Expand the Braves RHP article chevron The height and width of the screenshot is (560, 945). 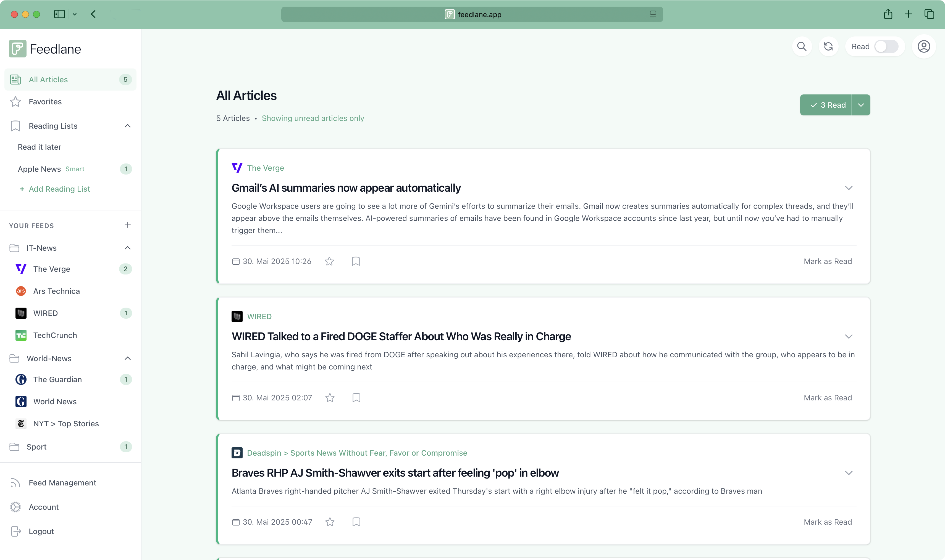(849, 473)
